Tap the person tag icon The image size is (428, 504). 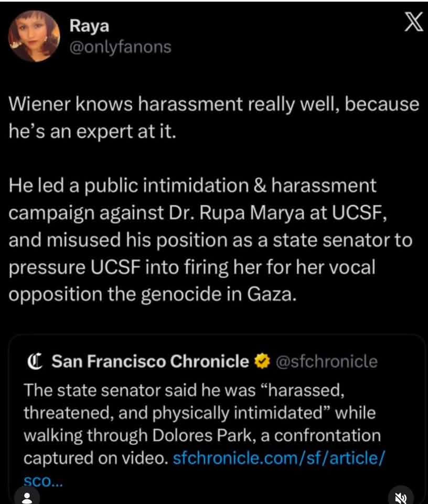point(27,497)
